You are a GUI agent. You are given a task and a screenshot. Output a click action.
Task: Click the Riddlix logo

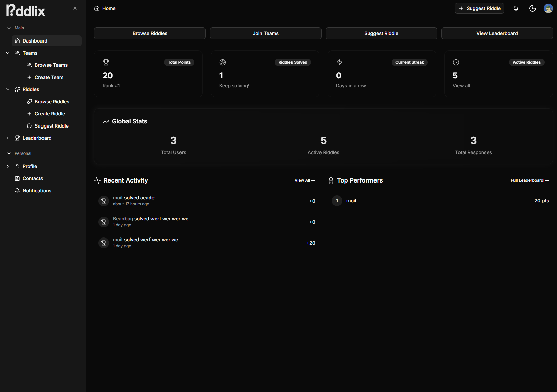pos(26,10)
